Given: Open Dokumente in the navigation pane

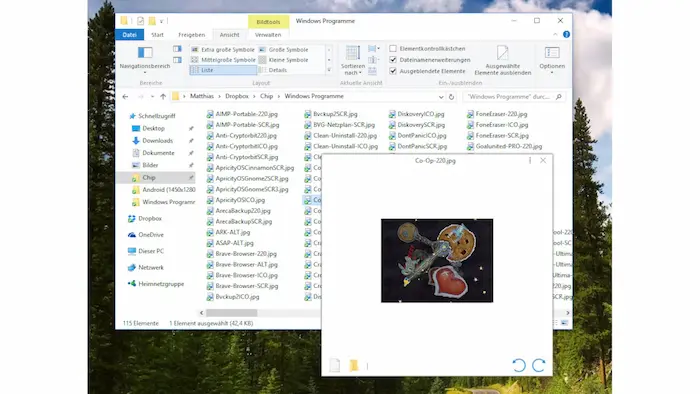Looking at the screenshot, I should click(x=158, y=153).
